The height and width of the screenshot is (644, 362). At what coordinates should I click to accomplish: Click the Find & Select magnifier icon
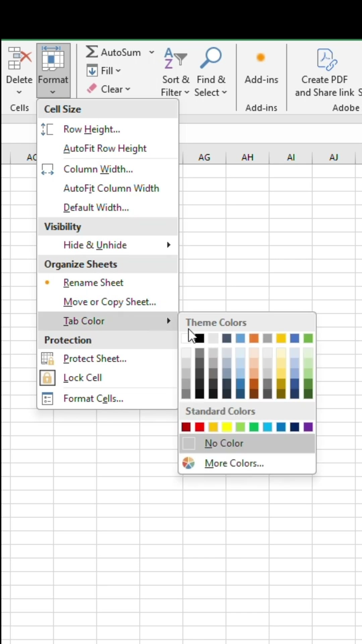coord(211,58)
